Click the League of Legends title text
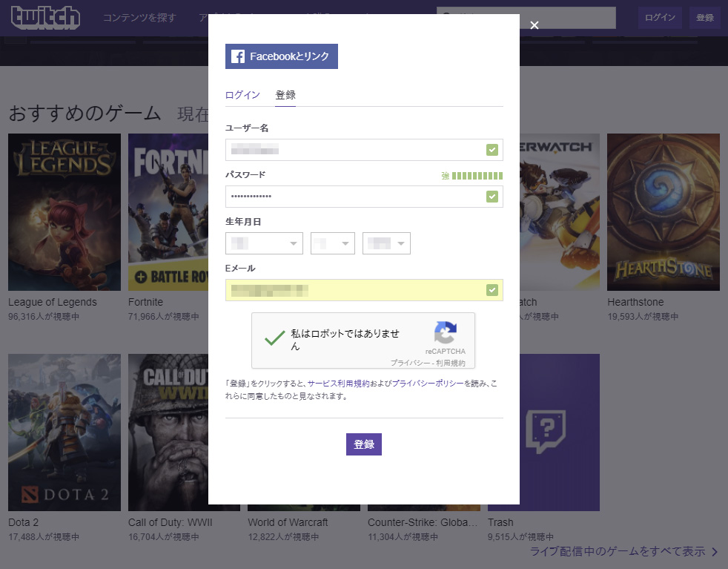The image size is (728, 569). point(53,302)
